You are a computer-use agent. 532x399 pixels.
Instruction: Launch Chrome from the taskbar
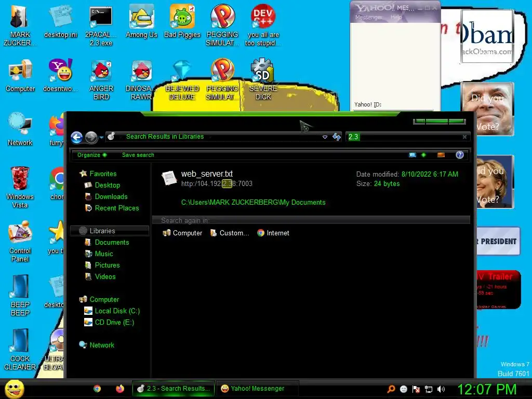(x=97, y=389)
